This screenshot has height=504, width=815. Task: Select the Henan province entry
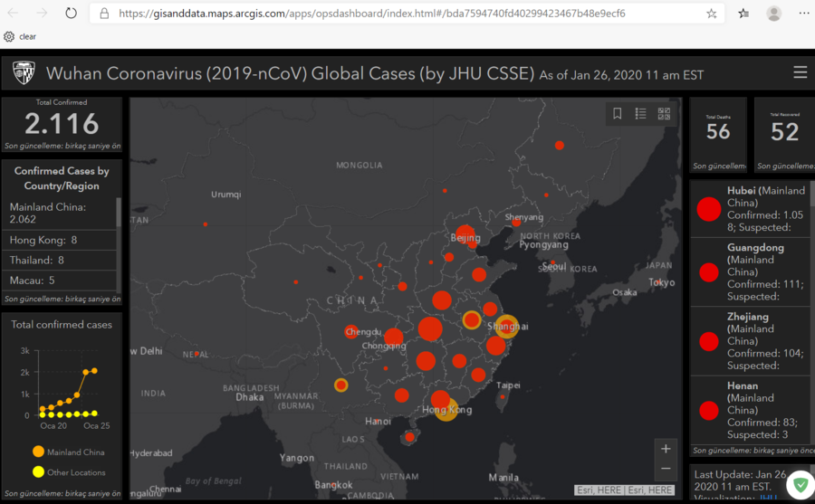[751, 411]
